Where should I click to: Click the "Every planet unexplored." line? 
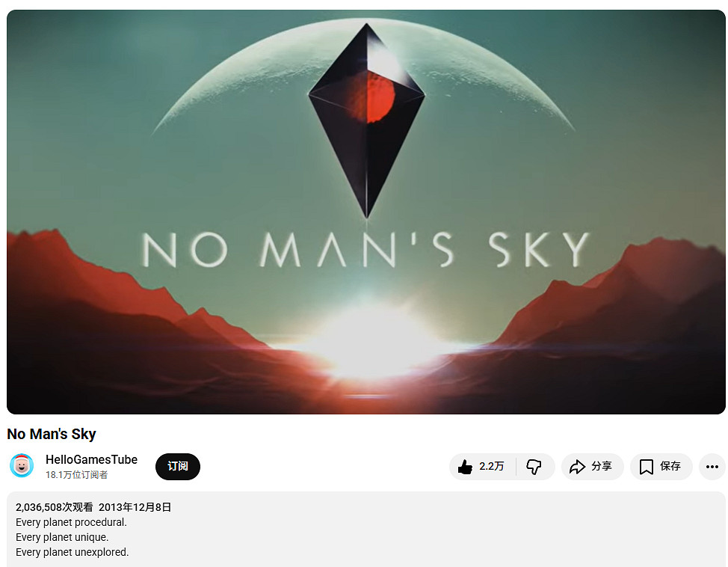(x=72, y=552)
